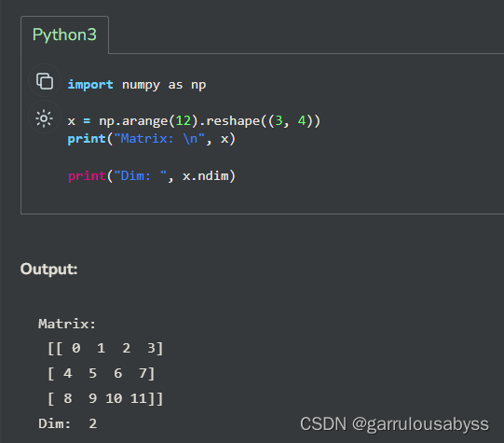Click the 'Matrix:' output line
504x443 pixels.
click(67, 324)
